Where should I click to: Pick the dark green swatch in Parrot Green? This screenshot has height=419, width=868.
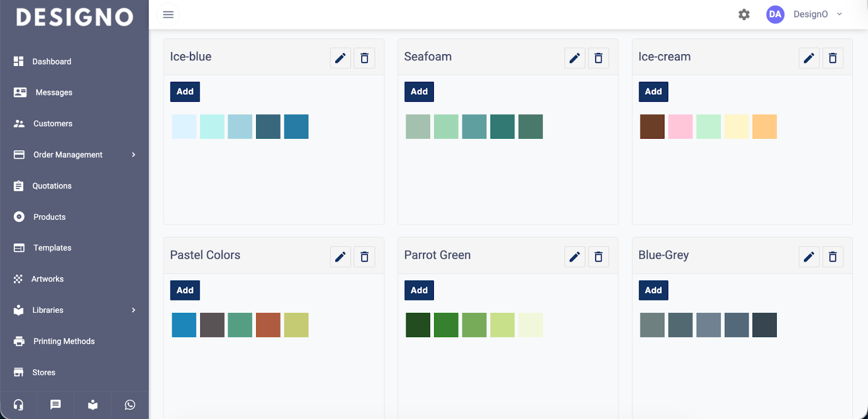[418, 325]
